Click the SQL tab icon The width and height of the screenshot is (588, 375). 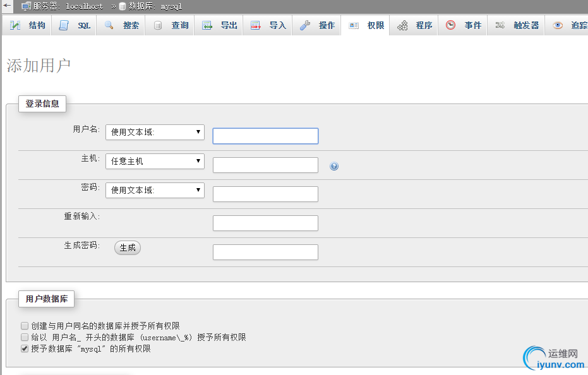click(64, 25)
